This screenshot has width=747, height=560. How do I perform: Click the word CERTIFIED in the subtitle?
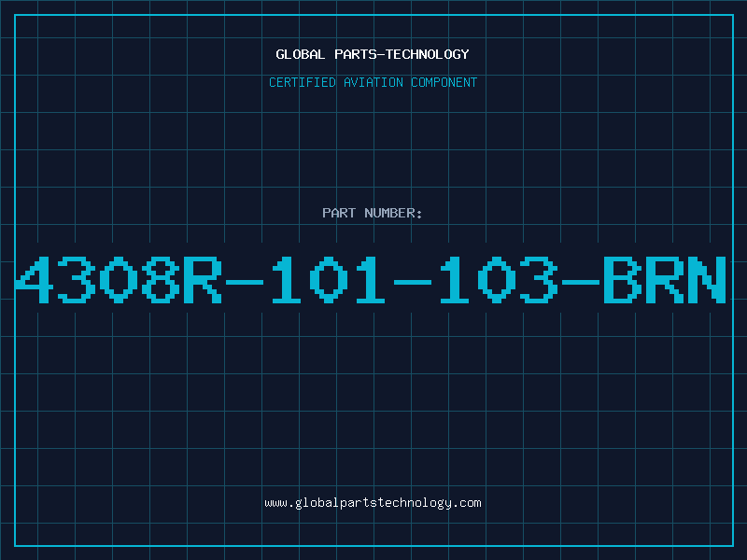pyautogui.click(x=303, y=82)
